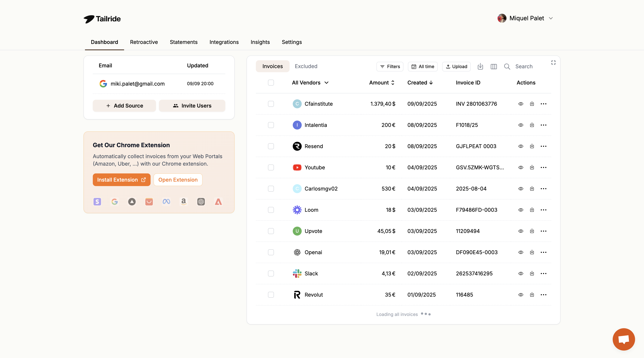Click the column layout icon near Search
The width and height of the screenshot is (644, 358).
tap(494, 66)
